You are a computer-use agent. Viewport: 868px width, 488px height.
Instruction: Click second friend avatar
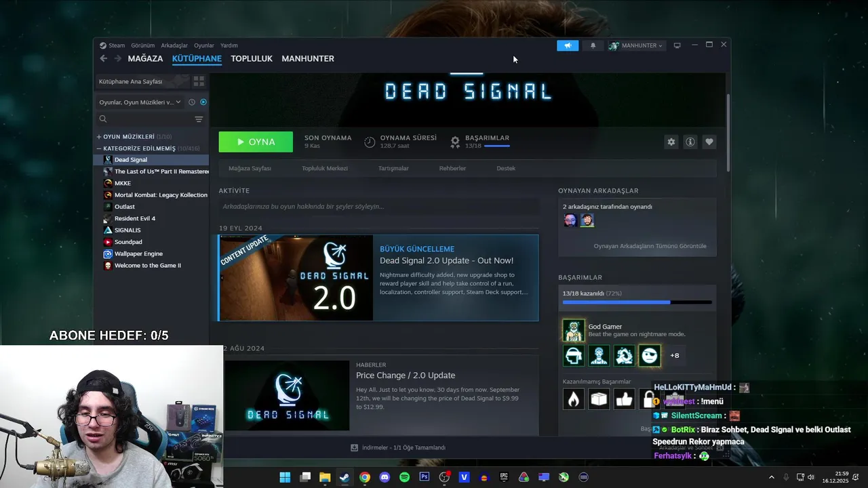[x=587, y=220]
